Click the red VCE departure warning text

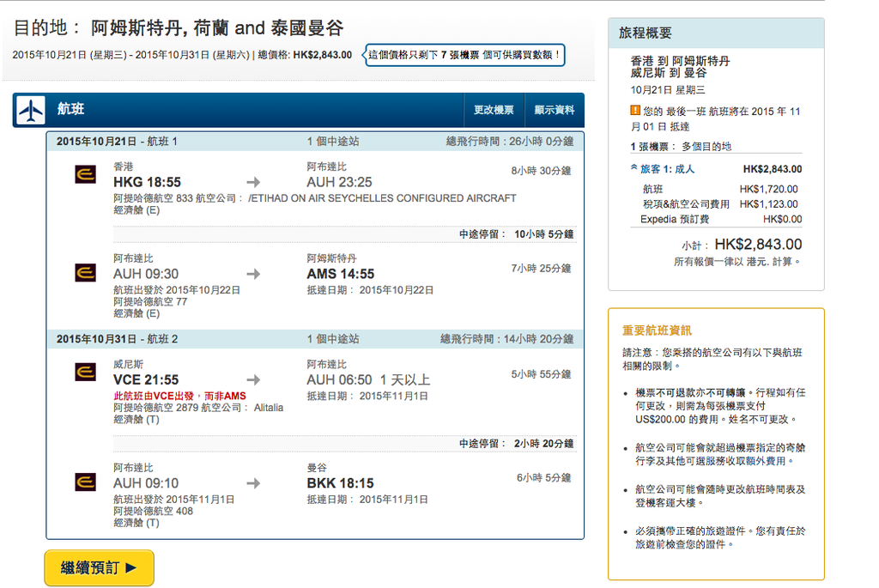tap(179, 396)
